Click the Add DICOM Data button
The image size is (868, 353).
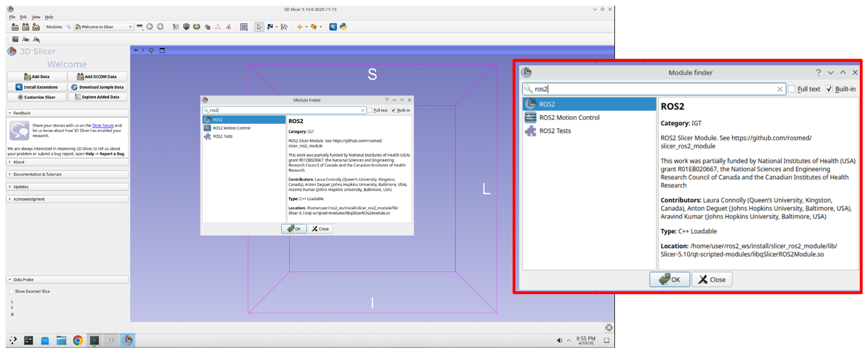(97, 76)
